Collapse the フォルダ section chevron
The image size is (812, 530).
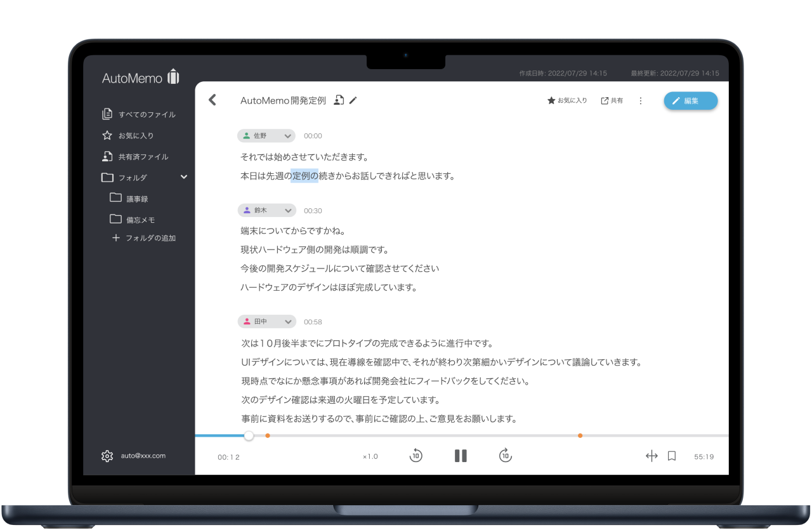184,177
